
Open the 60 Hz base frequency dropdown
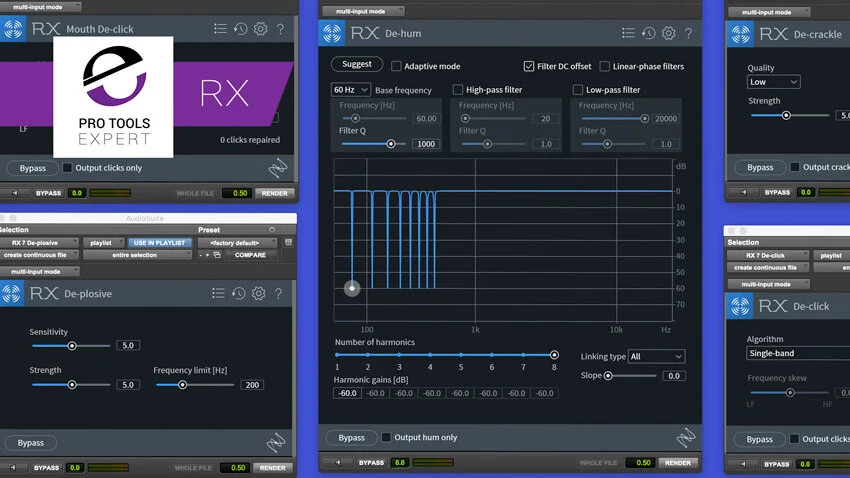tap(350, 89)
